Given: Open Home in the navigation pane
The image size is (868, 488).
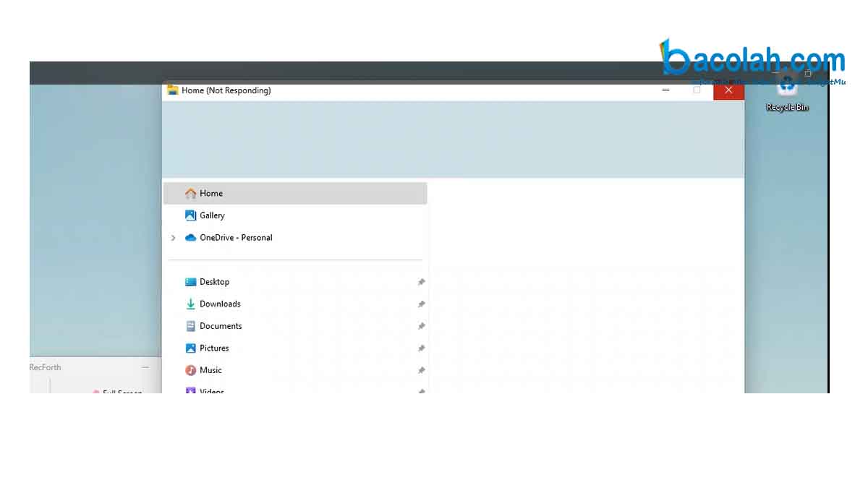Looking at the screenshot, I should tap(210, 194).
